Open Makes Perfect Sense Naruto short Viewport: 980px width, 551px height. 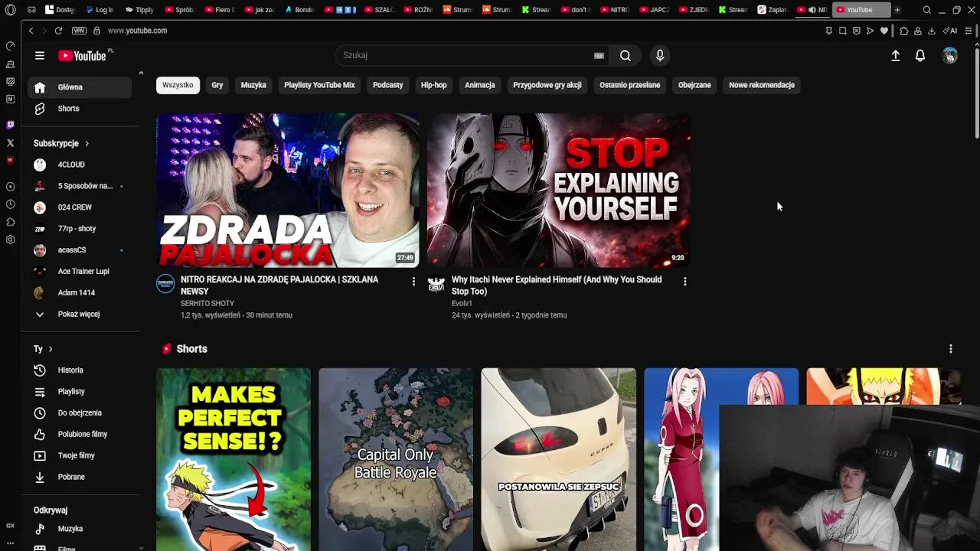pos(234,459)
